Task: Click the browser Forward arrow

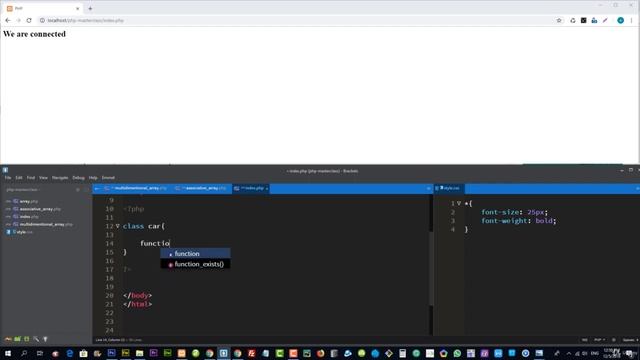Action: point(18,20)
